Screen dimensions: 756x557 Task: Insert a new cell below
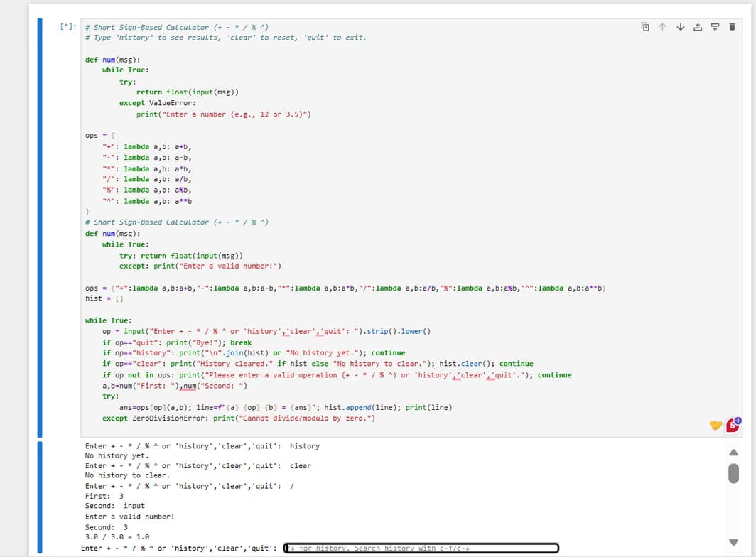click(x=715, y=26)
